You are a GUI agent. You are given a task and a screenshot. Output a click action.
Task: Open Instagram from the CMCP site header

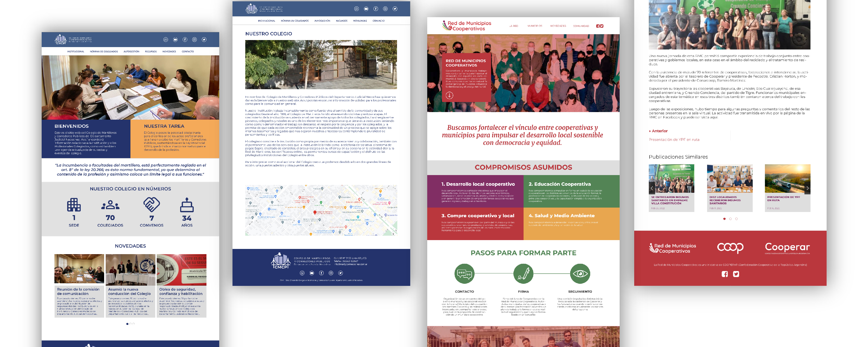tap(194, 40)
